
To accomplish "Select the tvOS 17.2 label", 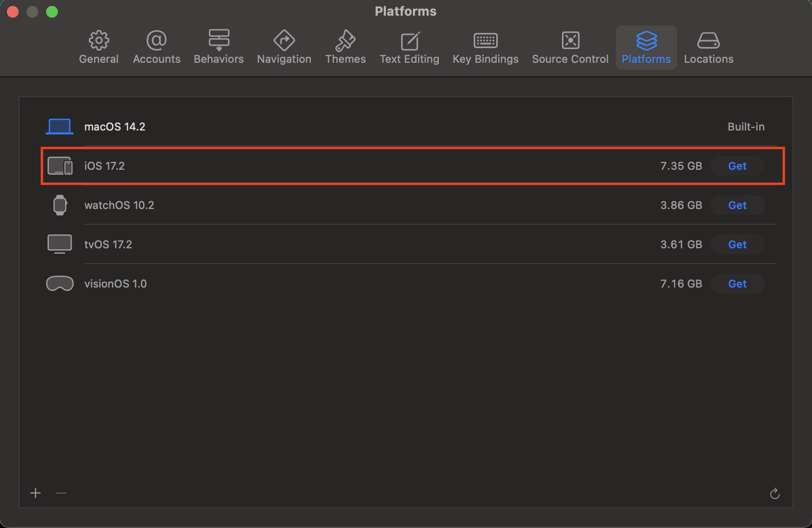I will [108, 244].
